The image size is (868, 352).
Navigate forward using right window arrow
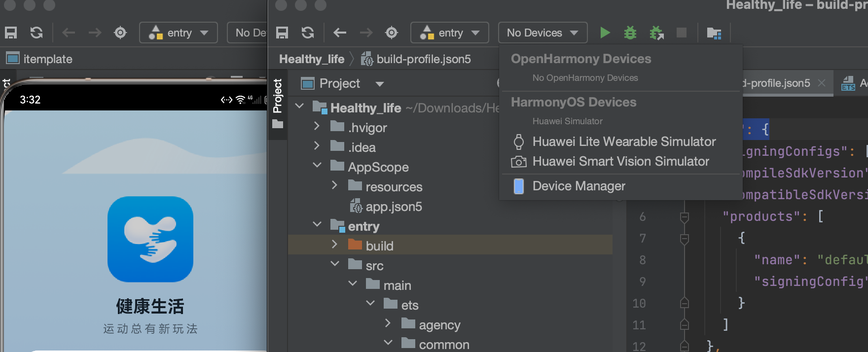[x=366, y=33]
